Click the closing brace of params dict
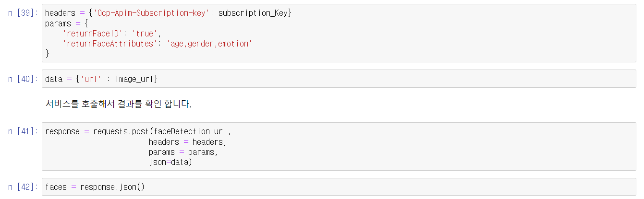Viewport: 644px width, 199px height. pyautogui.click(x=47, y=54)
